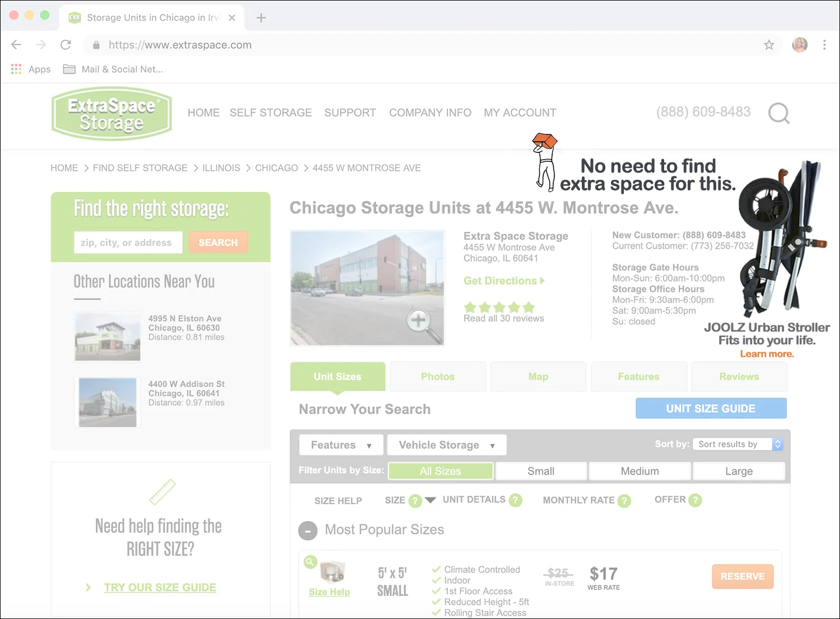
Task: Click the browser address bar URL
Action: coord(180,45)
